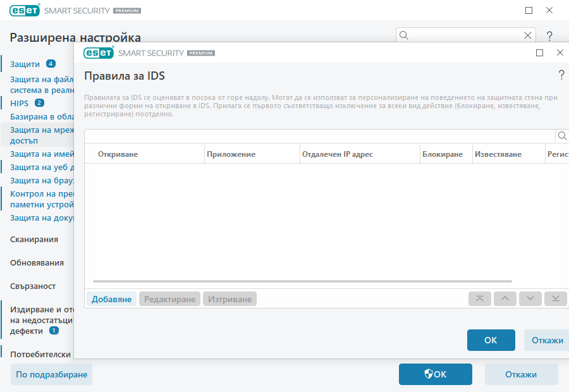Move selected rule to top with double-up arrow
Viewport: 569px width, 392px height.
[x=480, y=298]
